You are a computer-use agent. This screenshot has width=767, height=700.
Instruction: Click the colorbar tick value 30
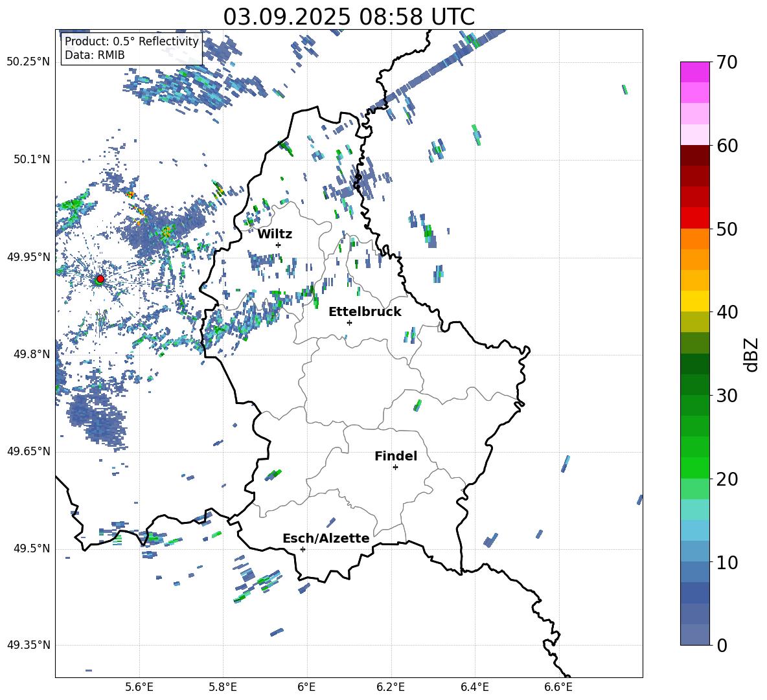(727, 396)
